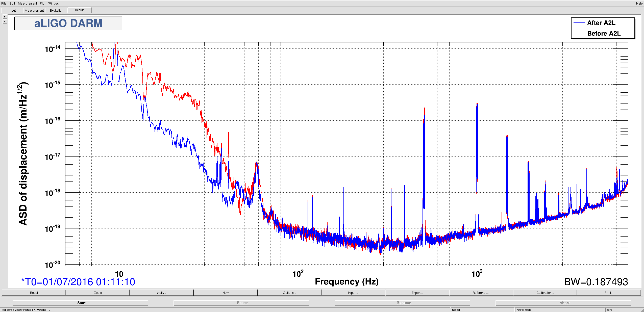Click the Import button
The image size is (644, 312).
(x=353, y=293)
